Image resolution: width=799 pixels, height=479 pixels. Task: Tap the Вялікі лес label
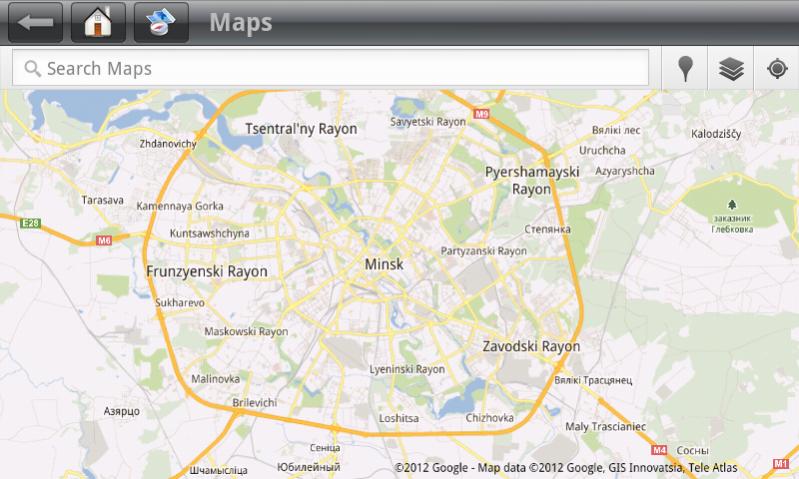point(616,130)
